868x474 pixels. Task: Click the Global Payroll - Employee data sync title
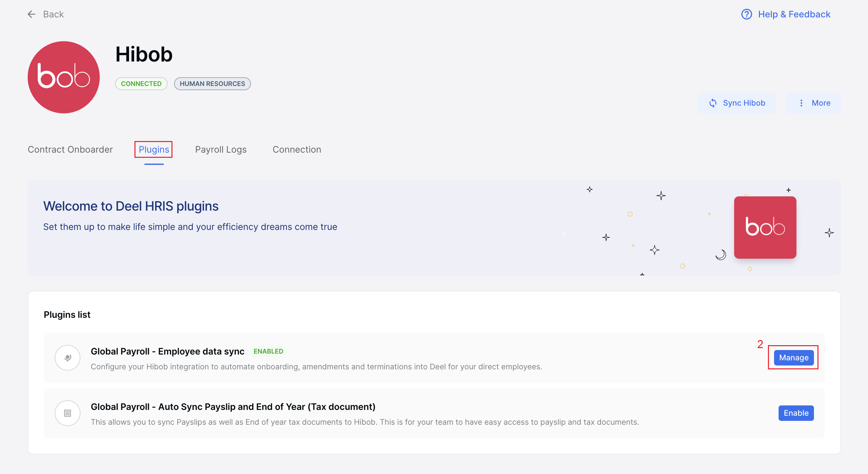pos(168,351)
